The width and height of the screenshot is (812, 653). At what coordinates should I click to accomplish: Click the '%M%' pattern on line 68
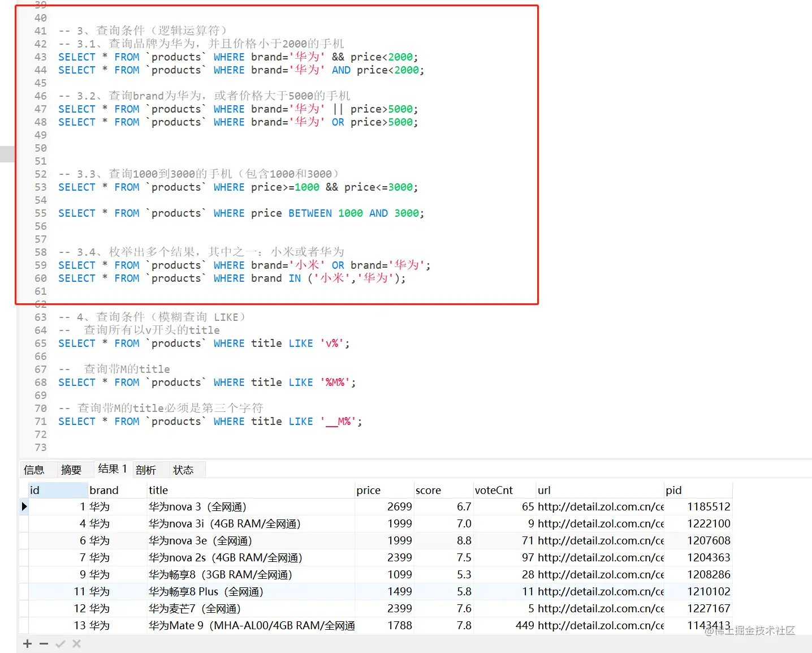335,383
